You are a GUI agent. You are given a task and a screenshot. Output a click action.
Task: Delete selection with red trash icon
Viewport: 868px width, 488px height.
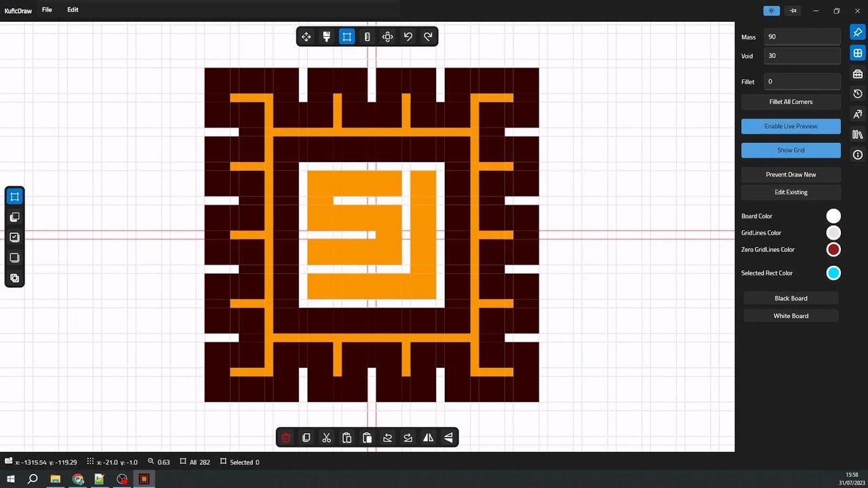point(285,438)
